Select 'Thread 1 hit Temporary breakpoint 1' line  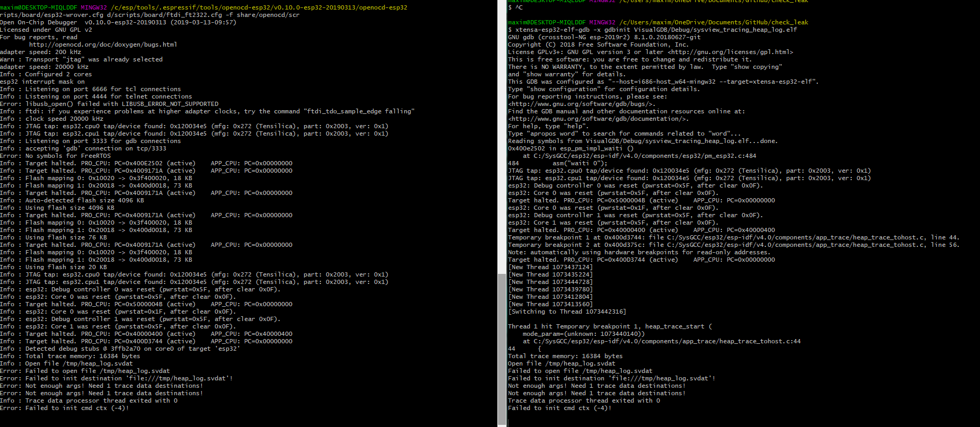tap(610, 326)
